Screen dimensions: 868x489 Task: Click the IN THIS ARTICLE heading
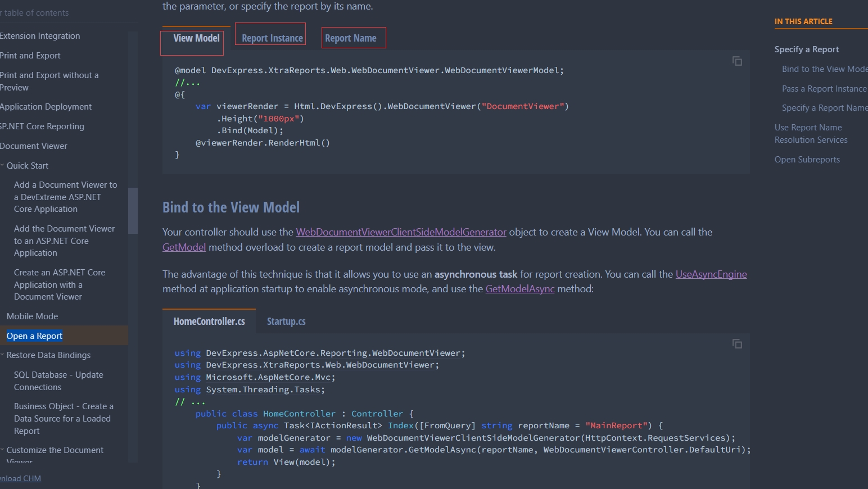803,21
